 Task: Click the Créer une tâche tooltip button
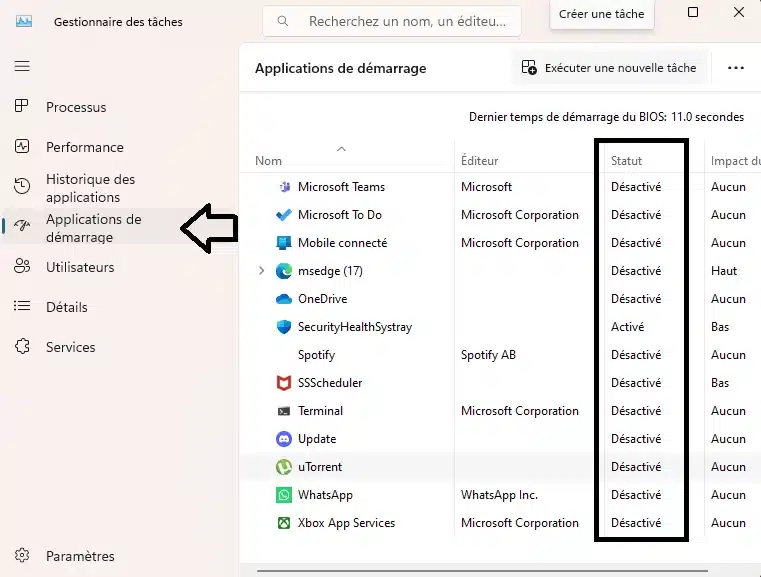(x=601, y=14)
